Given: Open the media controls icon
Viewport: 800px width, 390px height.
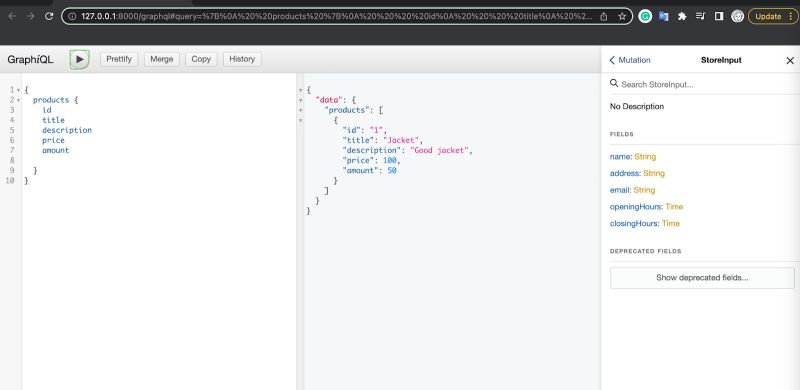Looking at the screenshot, I should 701,16.
